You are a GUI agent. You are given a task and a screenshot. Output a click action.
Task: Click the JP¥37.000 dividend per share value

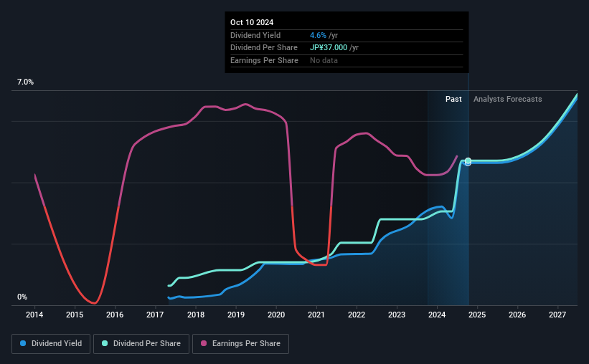329,48
